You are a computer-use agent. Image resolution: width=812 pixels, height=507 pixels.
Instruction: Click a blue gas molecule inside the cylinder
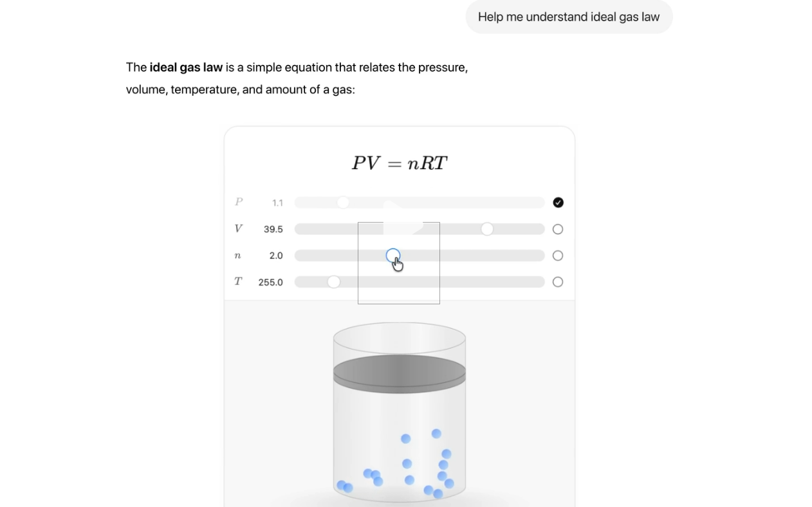[405, 438]
